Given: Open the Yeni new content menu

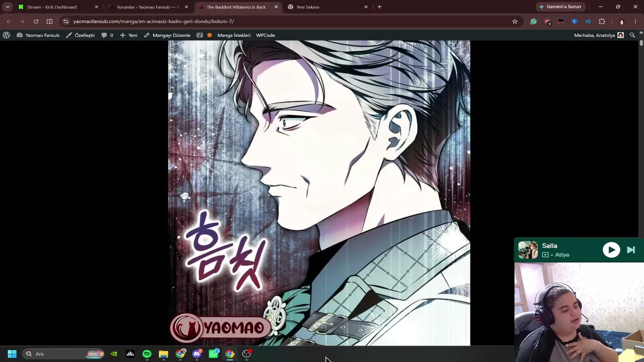Looking at the screenshot, I should click(129, 35).
